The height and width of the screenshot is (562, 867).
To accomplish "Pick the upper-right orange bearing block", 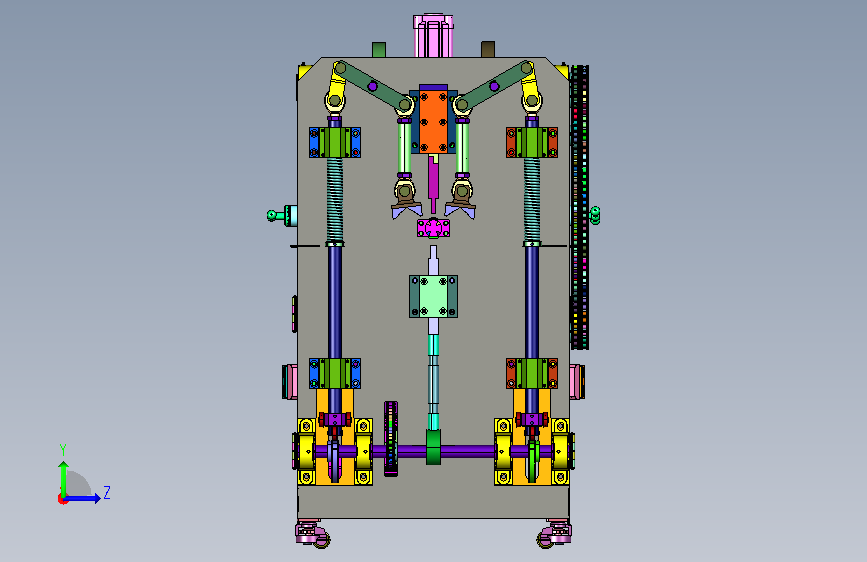I will [532, 142].
